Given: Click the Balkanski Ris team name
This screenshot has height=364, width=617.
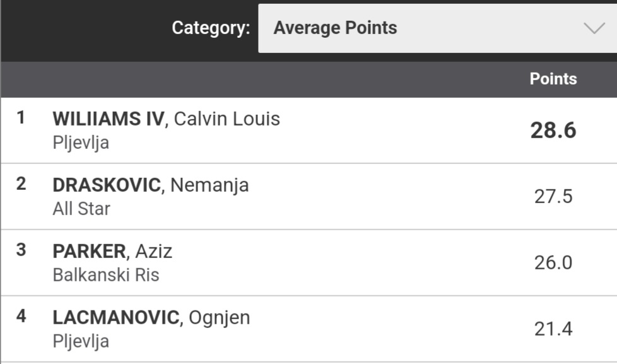Looking at the screenshot, I should pos(106,274).
